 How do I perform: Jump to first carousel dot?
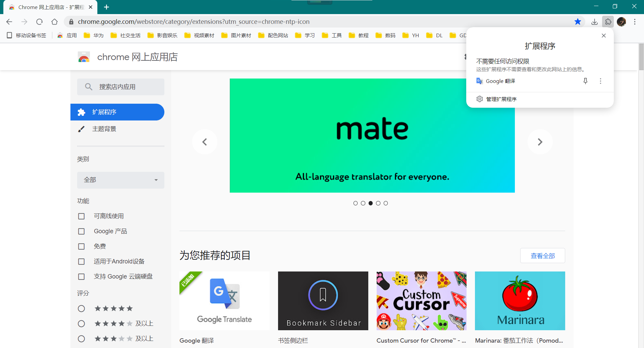pyautogui.click(x=356, y=203)
